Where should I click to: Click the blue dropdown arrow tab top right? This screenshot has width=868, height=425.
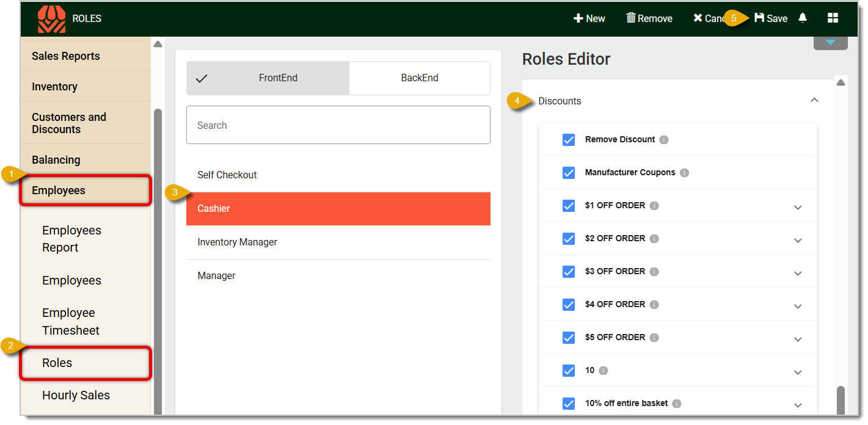[x=830, y=43]
